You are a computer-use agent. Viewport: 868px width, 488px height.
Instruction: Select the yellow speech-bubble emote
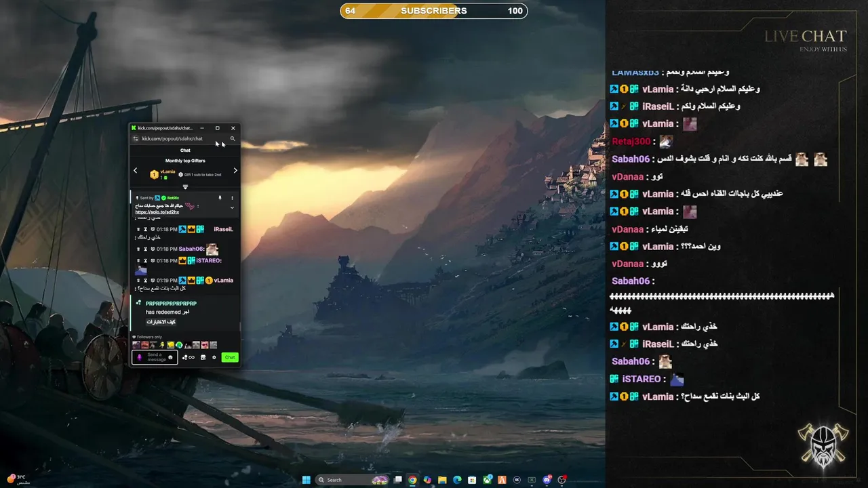(x=170, y=345)
